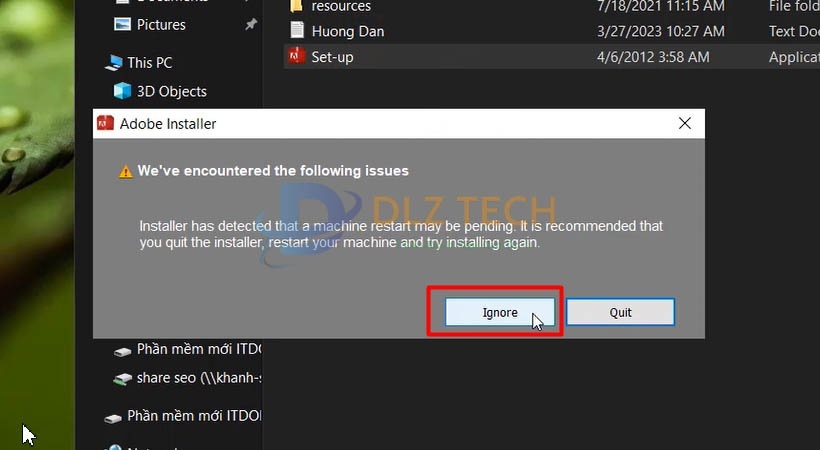Select Phần mềm mới ITDOI drive below share seo
820x450 pixels.
[x=194, y=415]
